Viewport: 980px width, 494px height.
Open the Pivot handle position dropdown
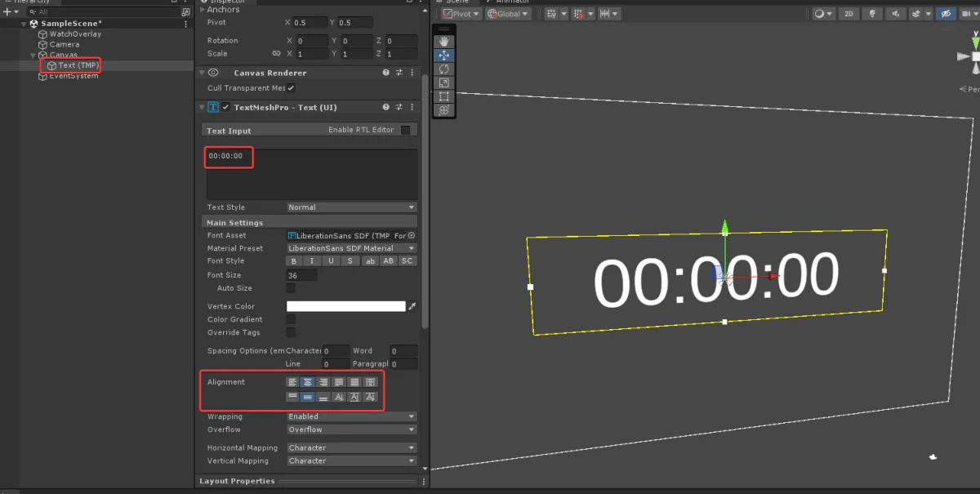point(461,14)
